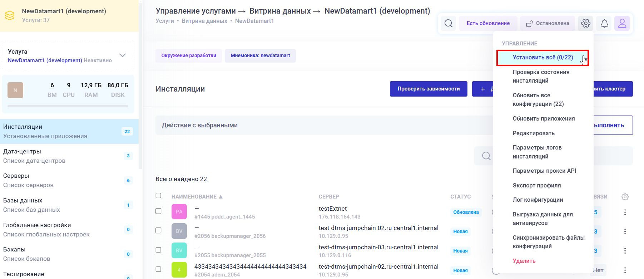Click the СЕРВЕР column header
This screenshot has height=279, width=644.
pyautogui.click(x=329, y=197)
